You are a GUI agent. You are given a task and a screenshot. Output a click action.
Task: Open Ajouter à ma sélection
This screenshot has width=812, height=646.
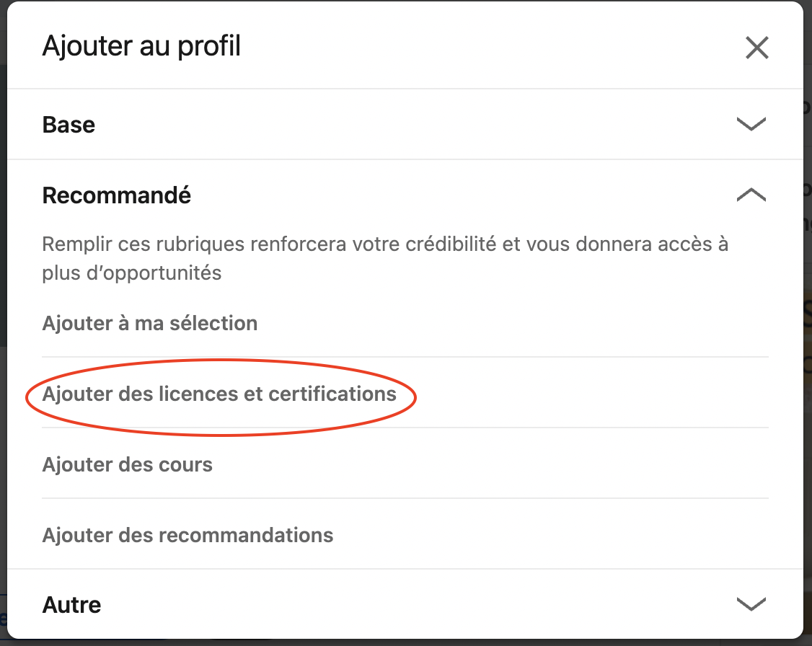(150, 323)
